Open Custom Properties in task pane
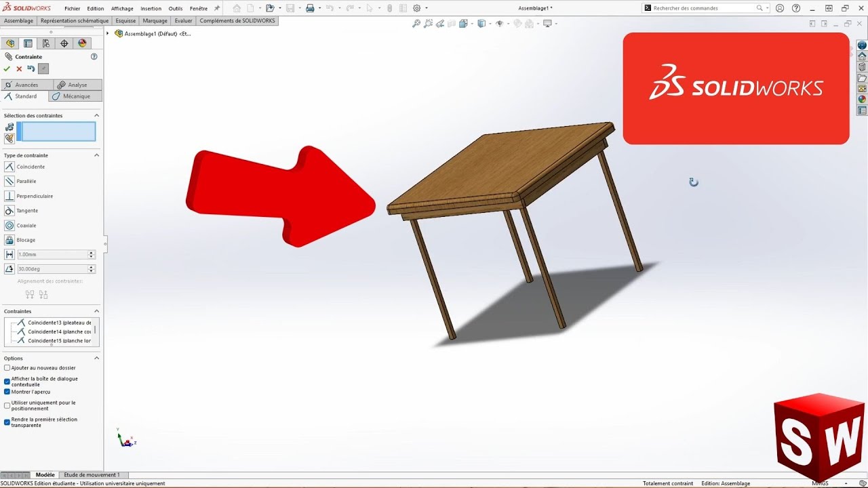Viewport: 868px width, 488px height. pos(862,110)
